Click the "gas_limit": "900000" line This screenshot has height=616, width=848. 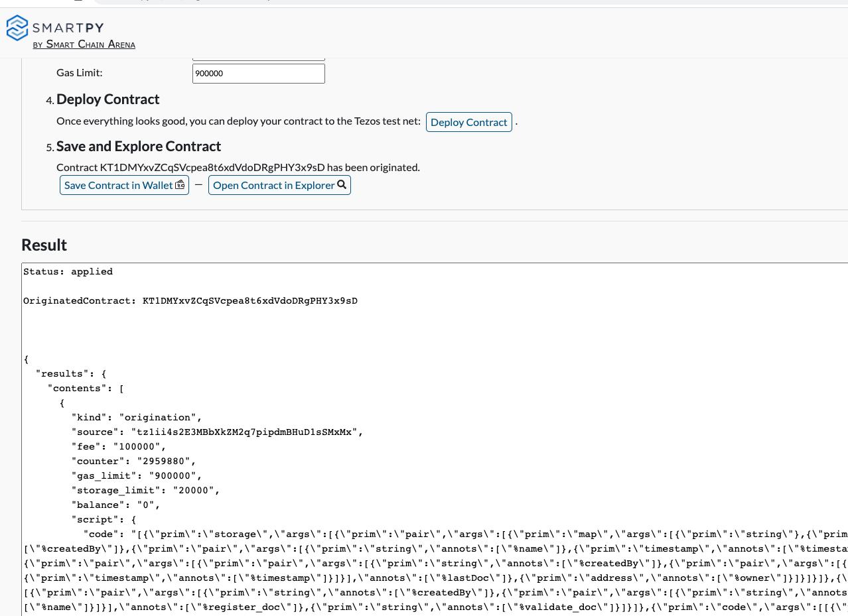[137, 476]
